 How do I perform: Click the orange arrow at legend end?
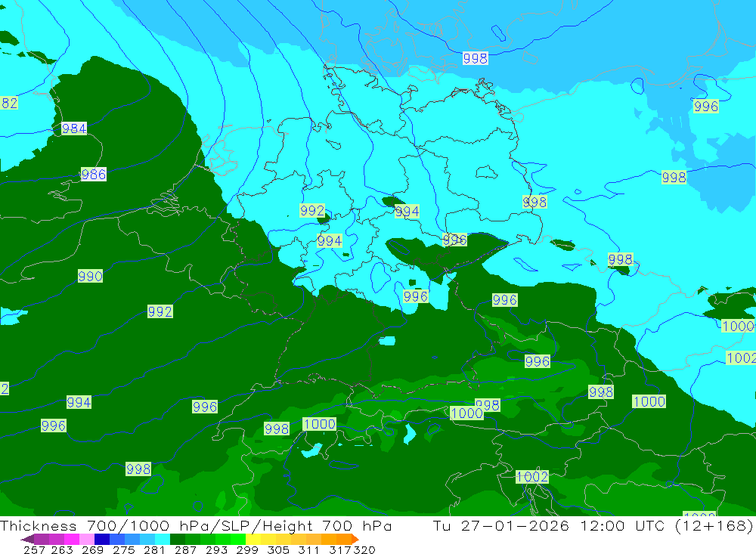[355, 539]
